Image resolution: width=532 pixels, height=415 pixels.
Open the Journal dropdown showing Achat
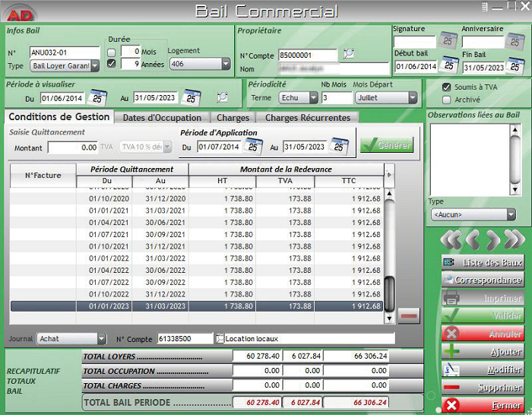[x=101, y=339]
